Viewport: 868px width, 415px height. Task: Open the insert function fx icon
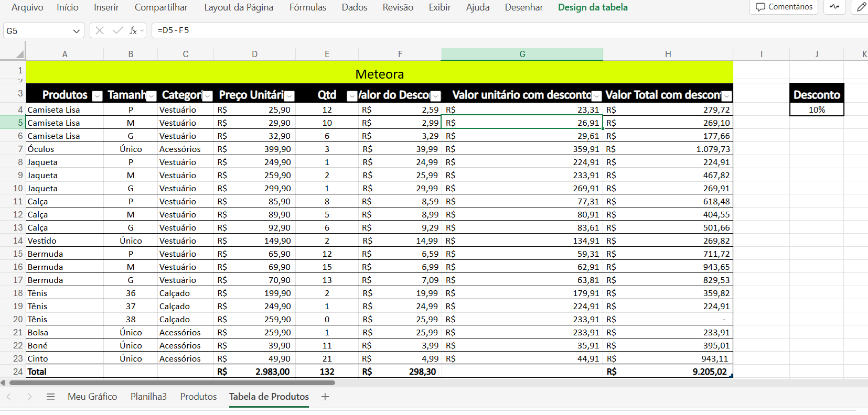tap(133, 31)
